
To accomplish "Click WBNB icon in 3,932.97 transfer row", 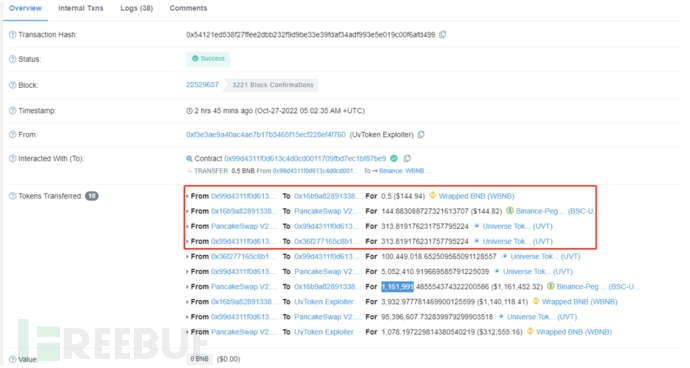I will point(536,302).
